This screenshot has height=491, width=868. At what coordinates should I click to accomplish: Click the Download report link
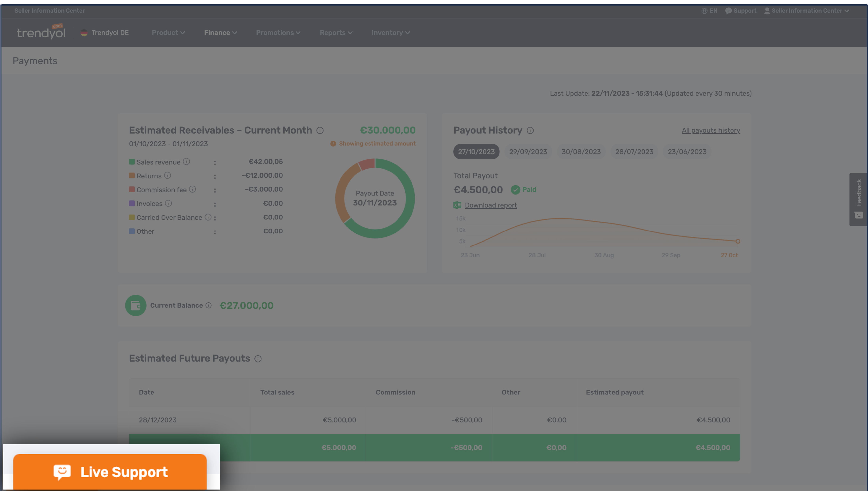490,205
